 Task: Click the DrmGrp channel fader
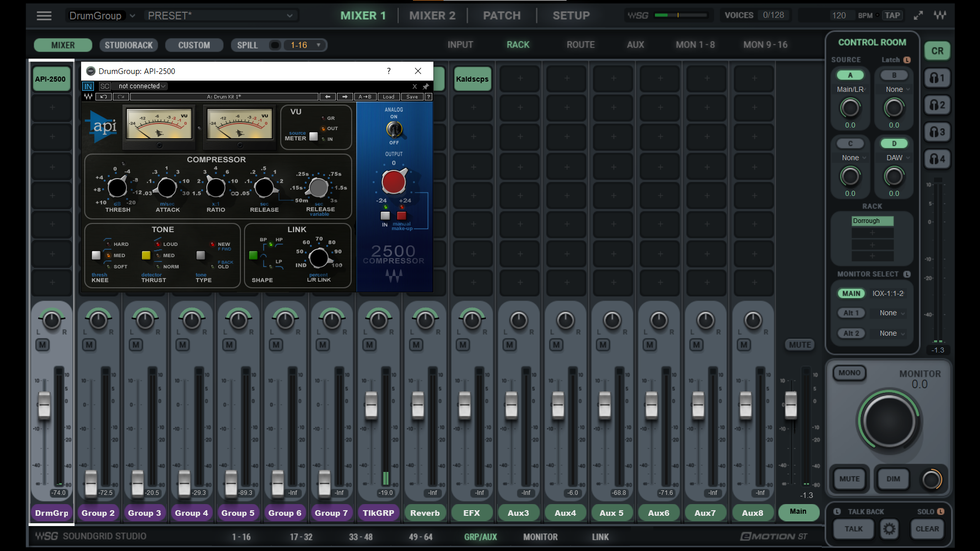(x=44, y=406)
